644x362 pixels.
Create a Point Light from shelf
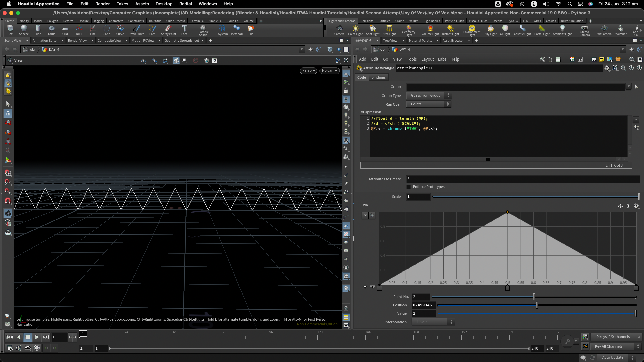click(355, 29)
